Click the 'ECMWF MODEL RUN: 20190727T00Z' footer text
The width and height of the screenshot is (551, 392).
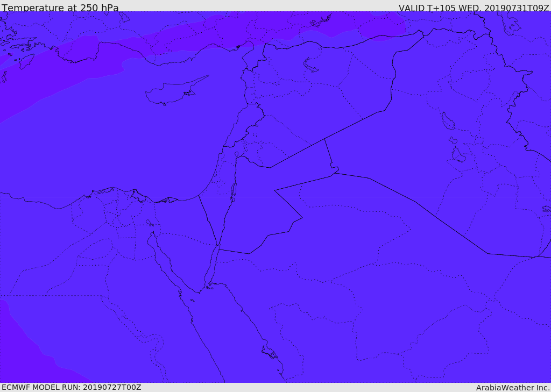[x=72, y=387]
